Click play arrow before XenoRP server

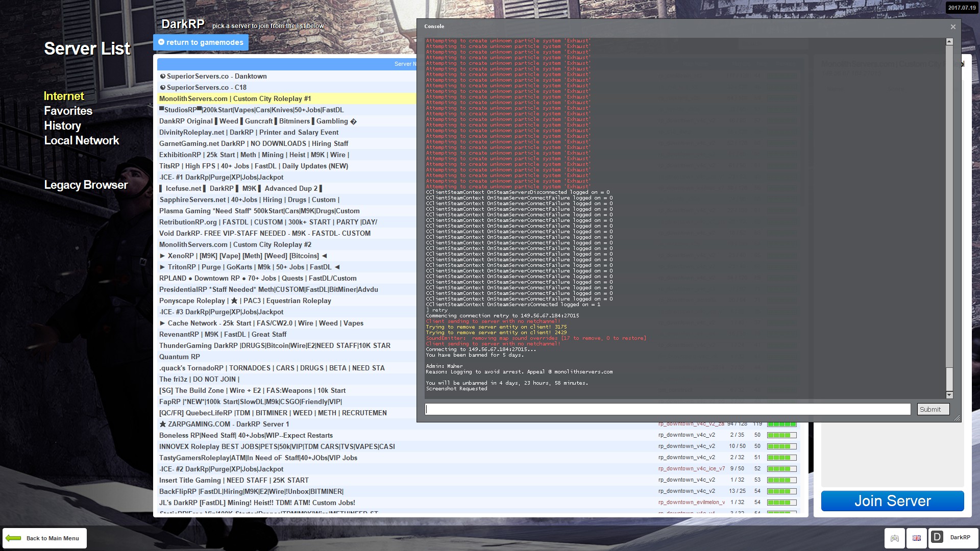click(x=162, y=256)
